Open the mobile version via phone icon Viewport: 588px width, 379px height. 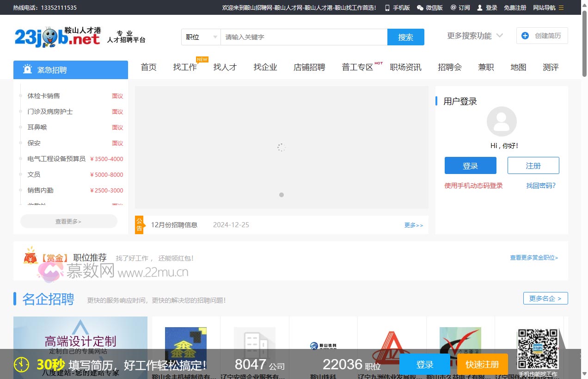[388, 7]
